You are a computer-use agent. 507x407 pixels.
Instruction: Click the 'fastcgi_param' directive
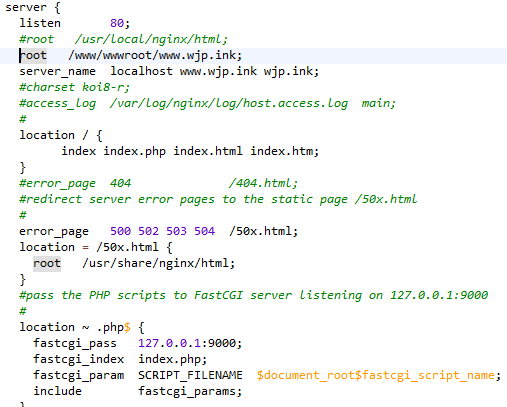(78, 375)
